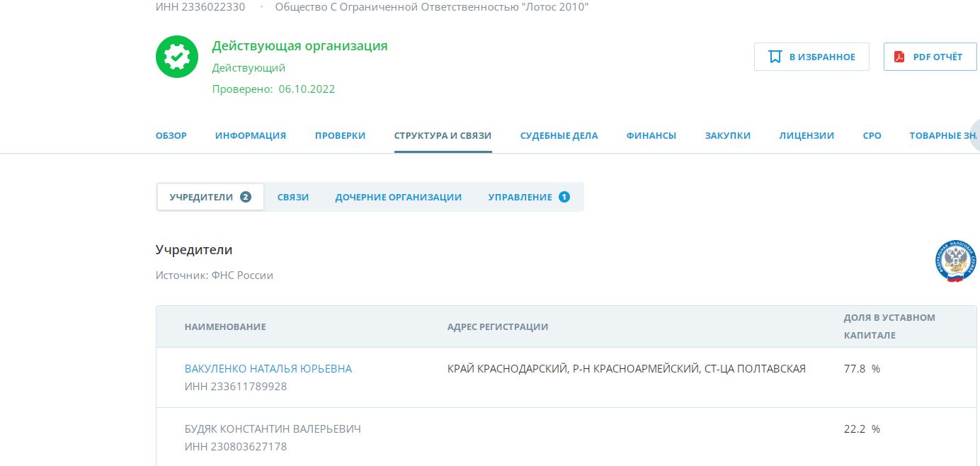Click the 77.8 % share value
This screenshot has height=466, width=980.
862,368
